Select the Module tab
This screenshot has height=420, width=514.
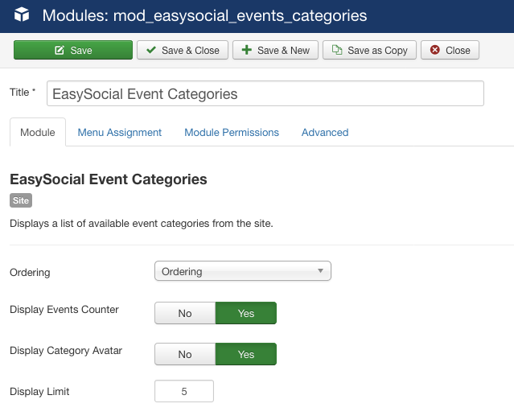(38, 132)
